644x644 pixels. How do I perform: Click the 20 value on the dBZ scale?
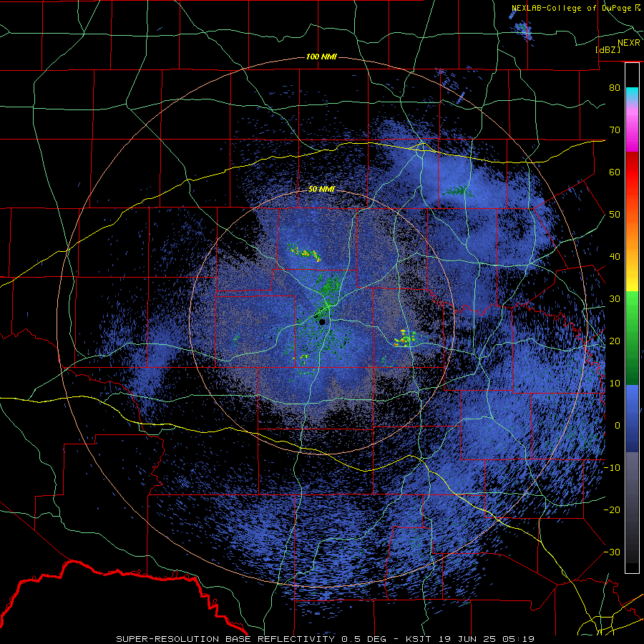point(615,341)
